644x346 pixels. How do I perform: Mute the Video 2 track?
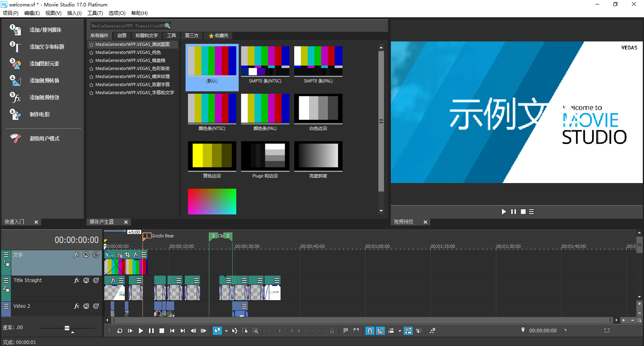pos(86,306)
